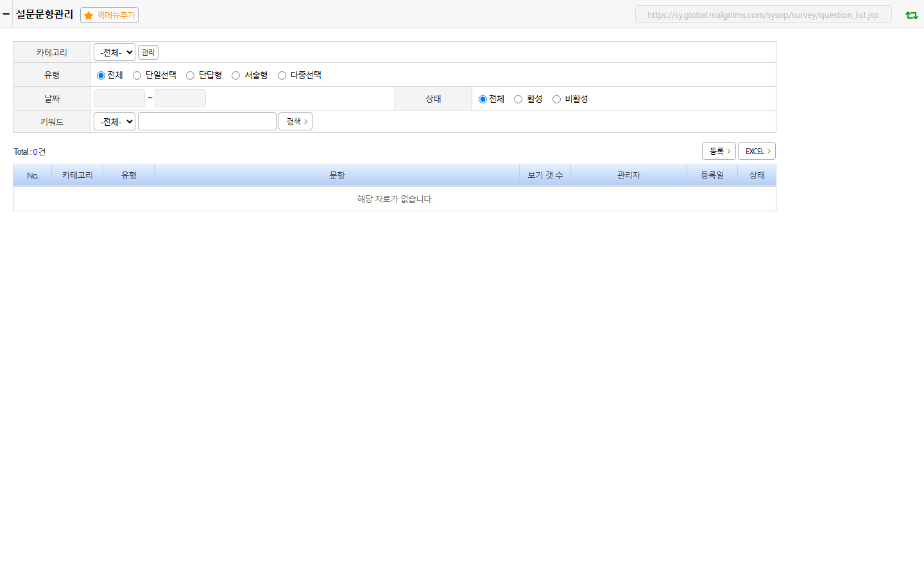Click the 설문문항관리 page title
924x578 pixels.
click(45, 14)
